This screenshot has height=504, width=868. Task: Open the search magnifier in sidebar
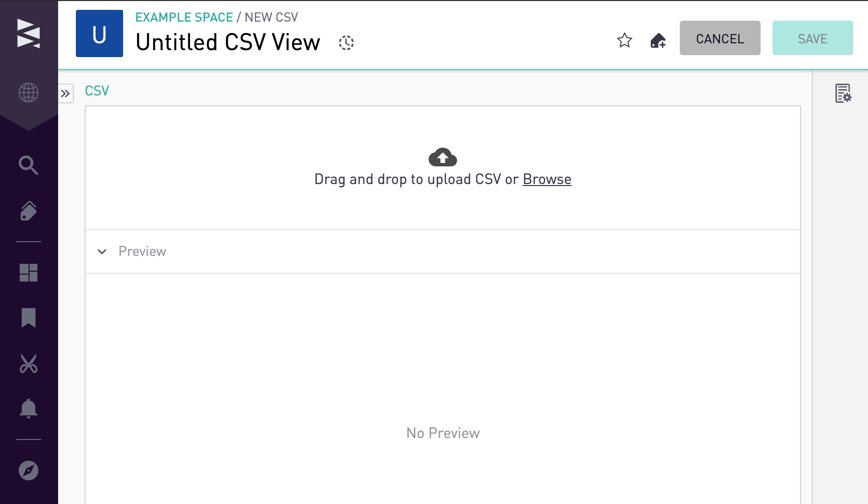pyautogui.click(x=29, y=165)
